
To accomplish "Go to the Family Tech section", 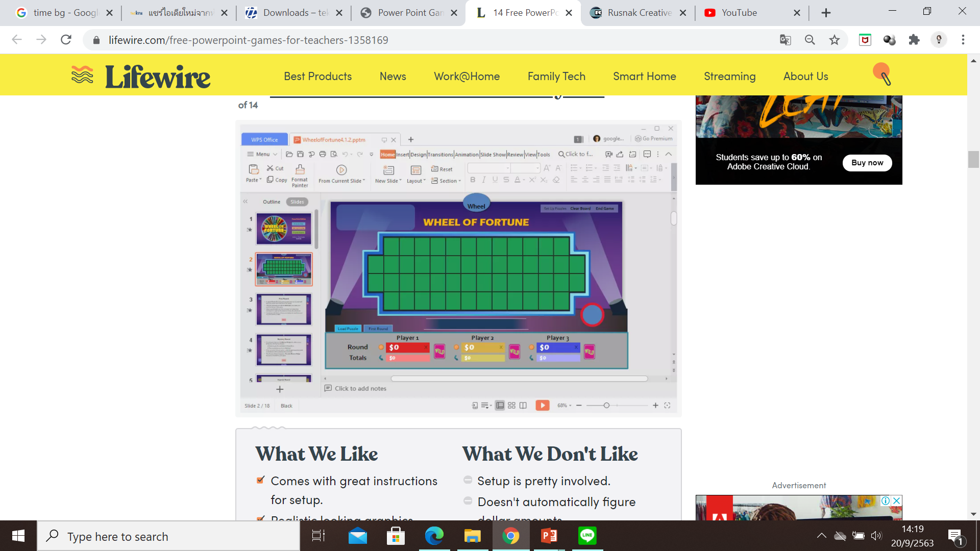I will pos(556,77).
